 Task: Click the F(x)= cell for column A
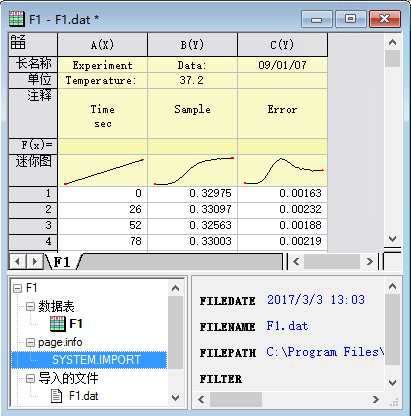(103, 146)
